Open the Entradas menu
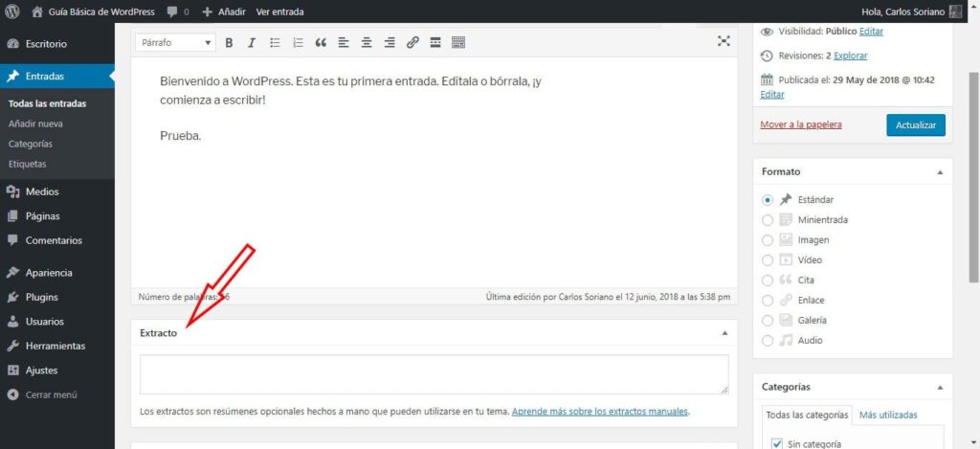Image resolution: width=980 pixels, height=449 pixels. click(56, 77)
